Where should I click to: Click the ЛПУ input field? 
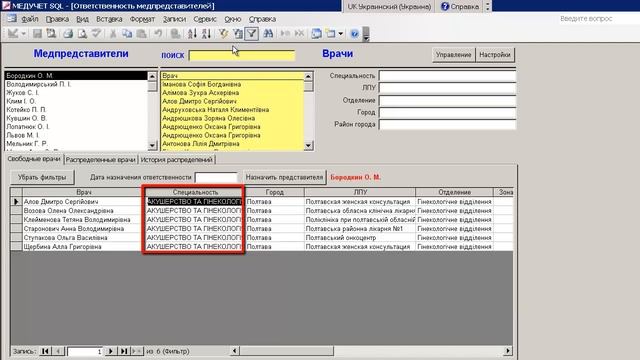[x=447, y=88]
